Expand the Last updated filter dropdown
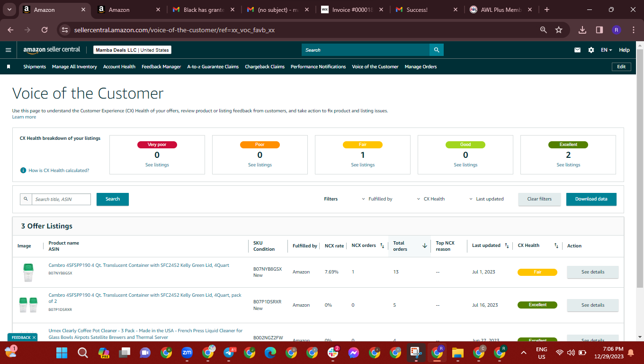 (x=486, y=199)
